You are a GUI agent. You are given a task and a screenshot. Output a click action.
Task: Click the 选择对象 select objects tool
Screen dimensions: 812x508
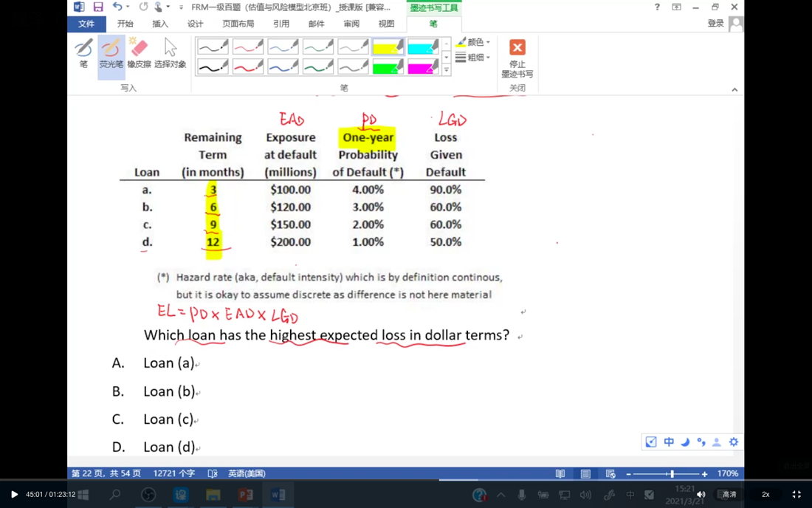[x=170, y=54]
